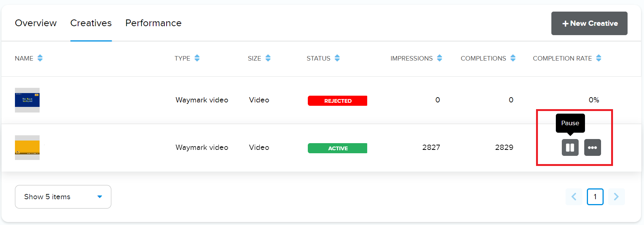The height and width of the screenshot is (225, 644).
Task: Click Waymark video type in active row
Action: tap(202, 147)
